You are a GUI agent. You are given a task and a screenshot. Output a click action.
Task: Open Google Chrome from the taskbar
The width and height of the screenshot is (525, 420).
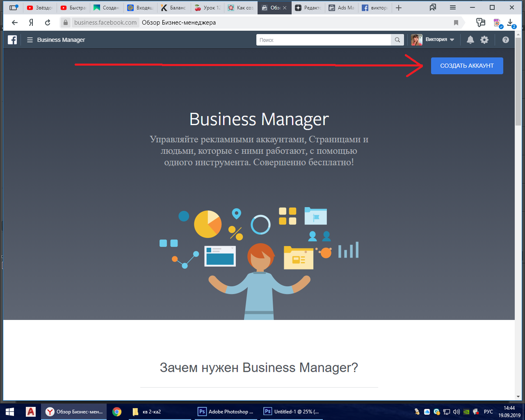[117, 412]
